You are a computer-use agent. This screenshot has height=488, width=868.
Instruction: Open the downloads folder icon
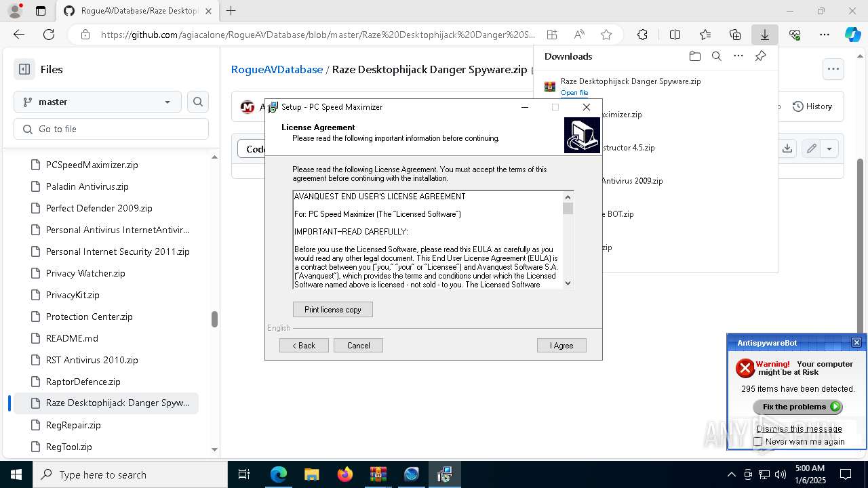(x=694, y=56)
